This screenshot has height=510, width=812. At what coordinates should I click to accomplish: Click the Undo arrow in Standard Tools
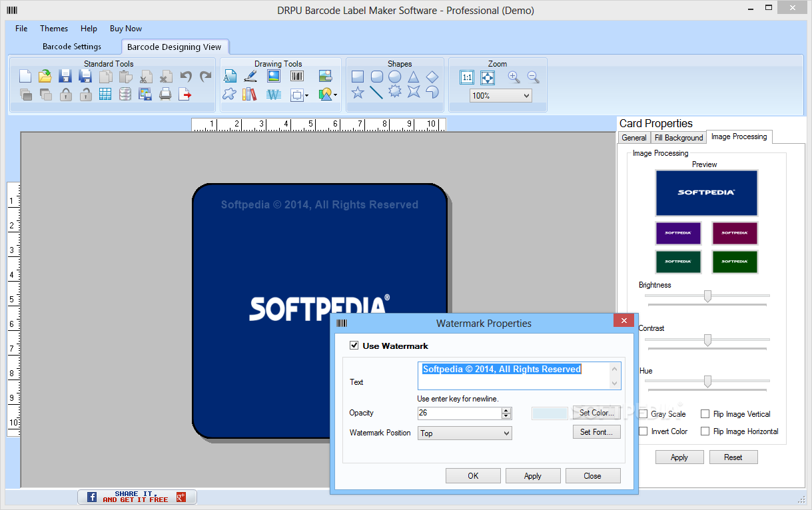click(x=186, y=77)
